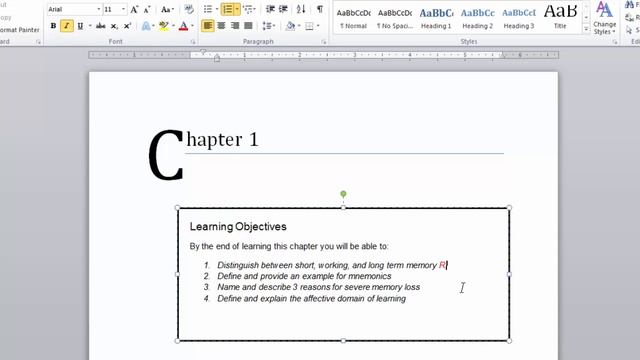640x360 pixels.
Task: Open the highlight color dropdown arrow
Action: [173, 26]
